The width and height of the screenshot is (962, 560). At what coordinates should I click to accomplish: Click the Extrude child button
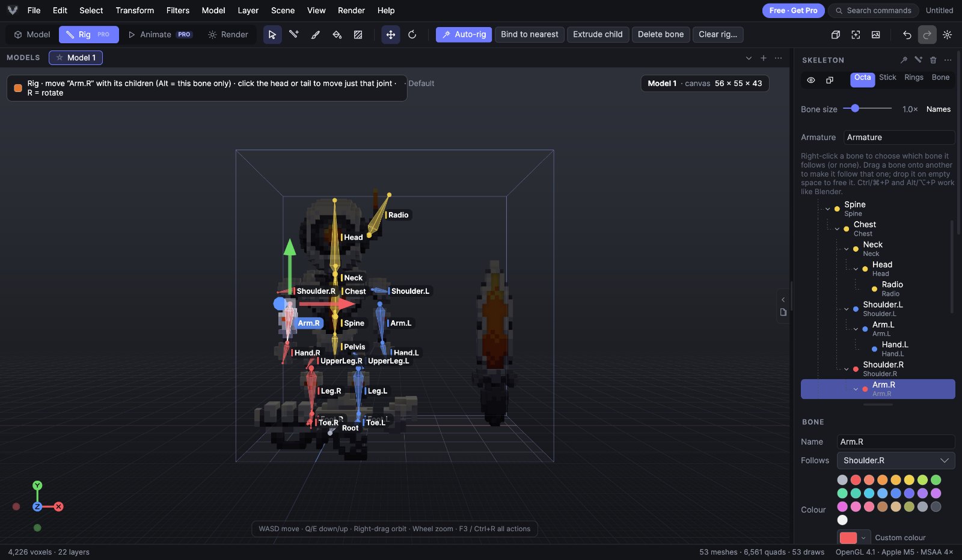[x=598, y=34]
